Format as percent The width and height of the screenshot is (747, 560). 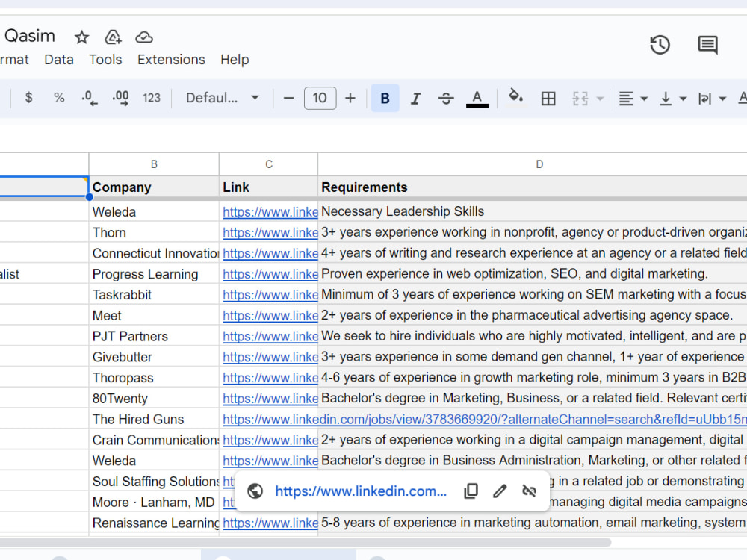[59, 98]
